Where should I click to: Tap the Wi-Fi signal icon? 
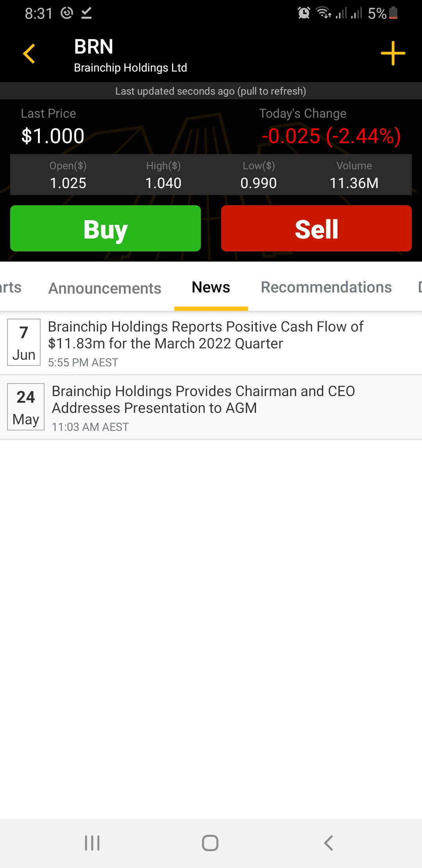[x=324, y=13]
